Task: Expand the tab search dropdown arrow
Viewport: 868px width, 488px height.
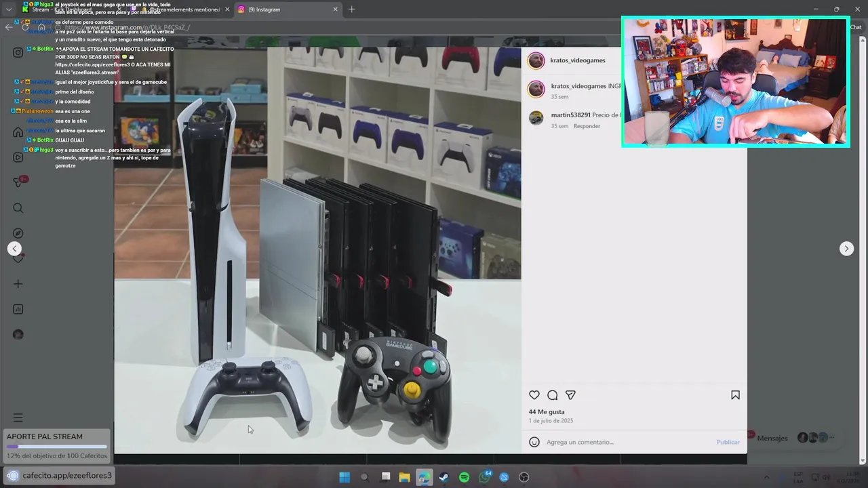Action: click(8, 9)
